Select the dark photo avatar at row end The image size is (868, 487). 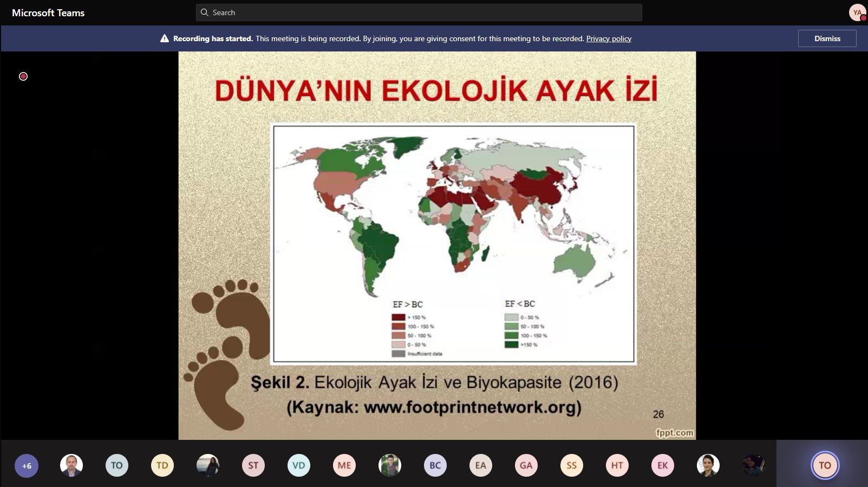754,465
